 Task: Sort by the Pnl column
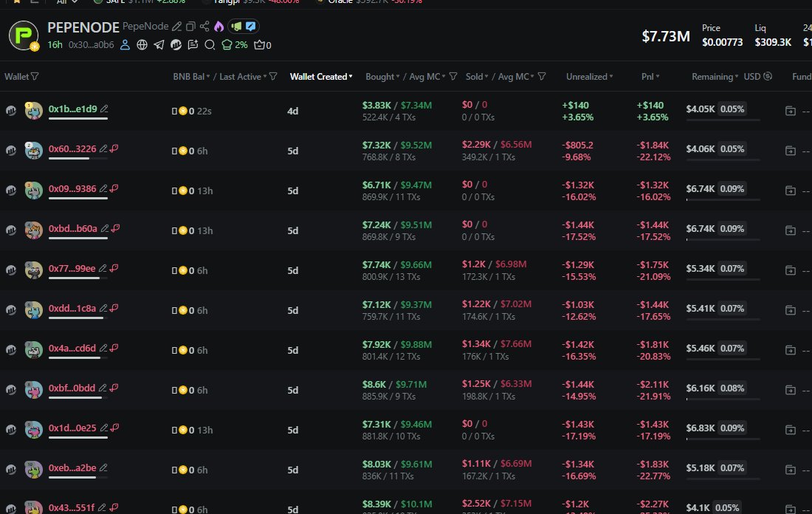pos(650,77)
